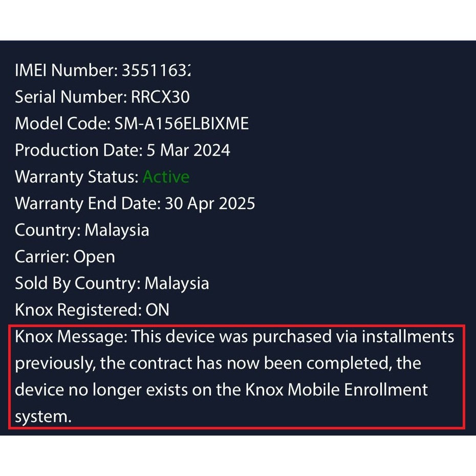Select the serial value RRCX30
This screenshot has width=476, height=476.
160,97
